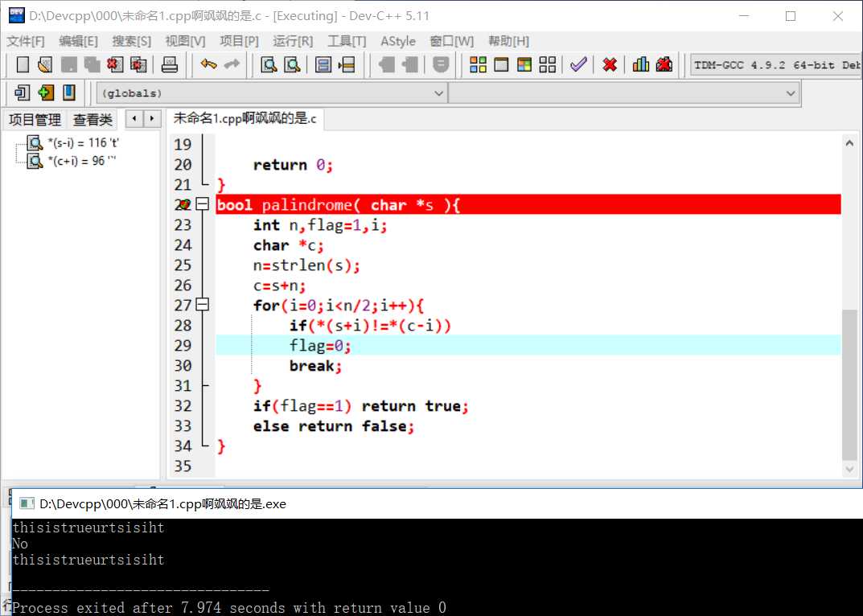
Task: Click the return 0; statement on line 20
Action: [293, 165]
